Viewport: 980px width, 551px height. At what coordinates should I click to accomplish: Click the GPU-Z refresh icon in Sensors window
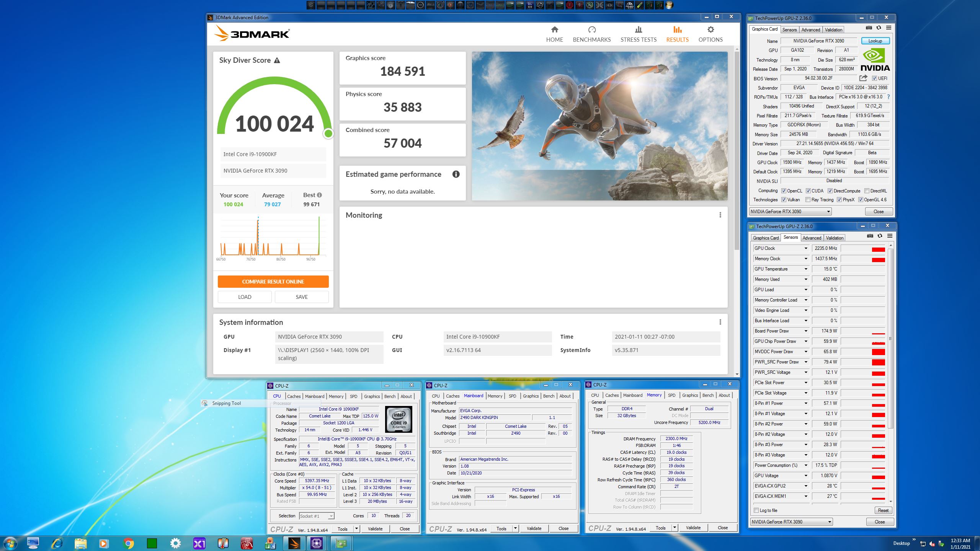tap(880, 236)
